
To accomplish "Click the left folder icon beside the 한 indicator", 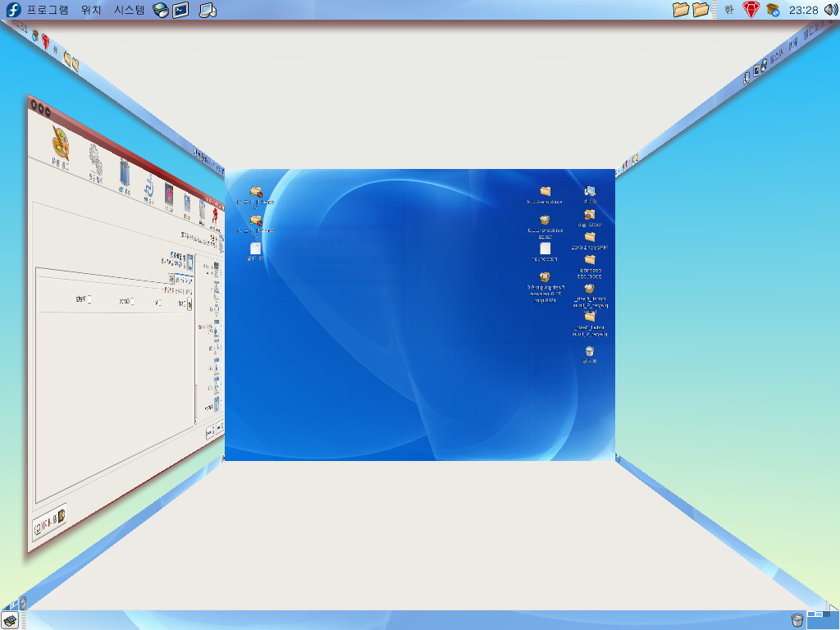I will [680, 10].
